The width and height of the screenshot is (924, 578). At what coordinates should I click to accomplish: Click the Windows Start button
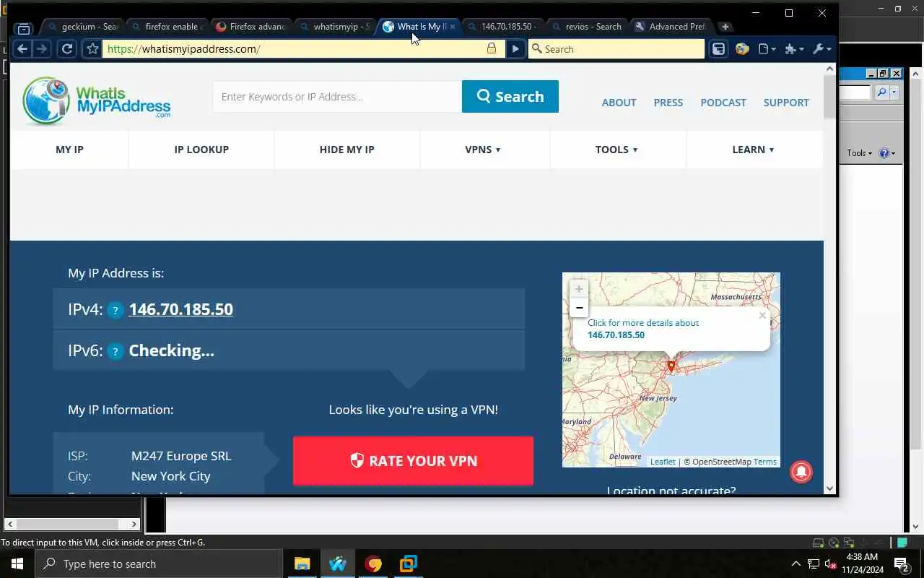(x=17, y=564)
